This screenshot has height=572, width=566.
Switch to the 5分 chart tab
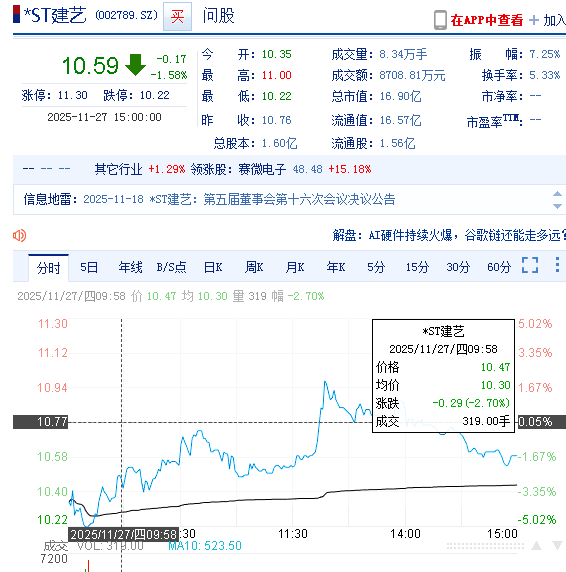click(376, 267)
